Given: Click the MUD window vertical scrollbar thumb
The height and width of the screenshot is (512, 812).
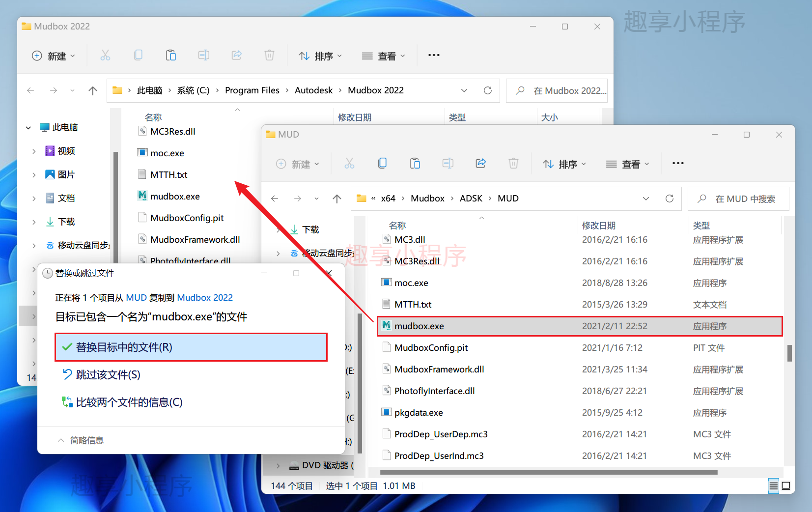Looking at the screenshot, I should point(789,353).
